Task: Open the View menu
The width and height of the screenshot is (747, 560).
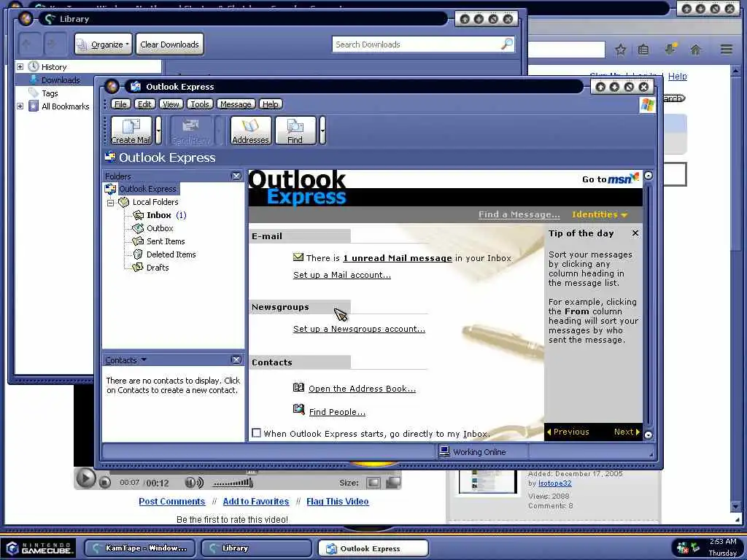Action: pyautogui.click(x=171, y=104)
